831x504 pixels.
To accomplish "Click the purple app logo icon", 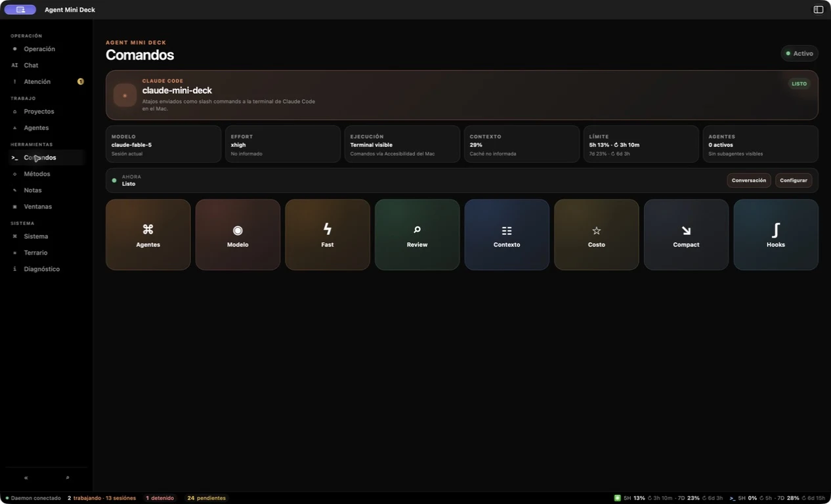I will pyautogui.click(x=20, y=10).
